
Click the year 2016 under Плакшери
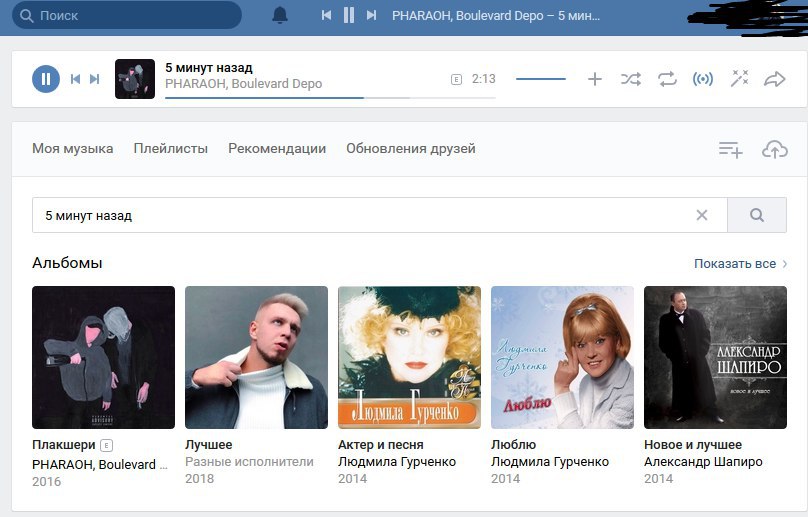[x=46, y=481]
